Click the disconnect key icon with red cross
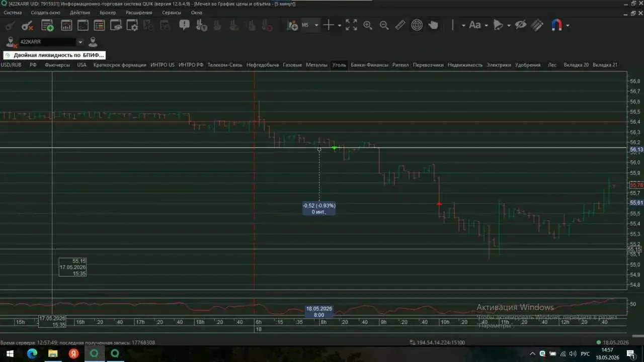The image size is (644, 362). point(27,25)
